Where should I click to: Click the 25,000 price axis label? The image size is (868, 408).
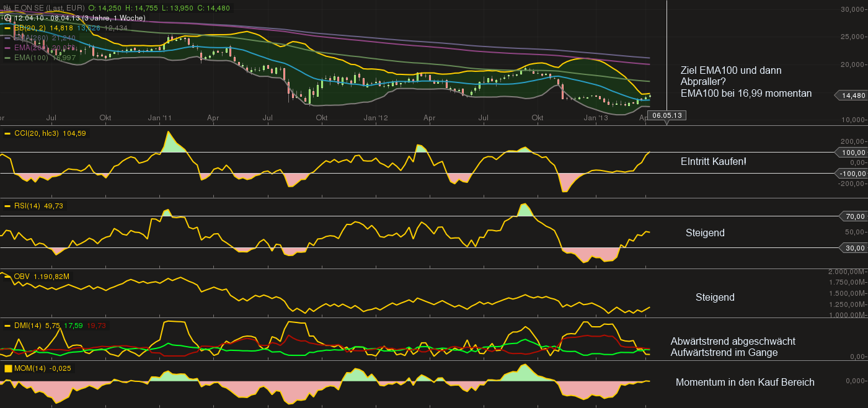852,37
